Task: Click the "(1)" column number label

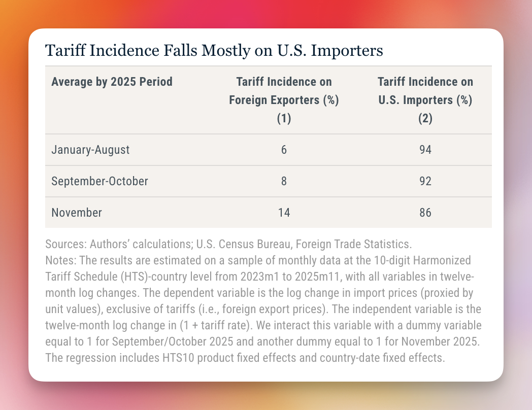Action: pos(284,119)
